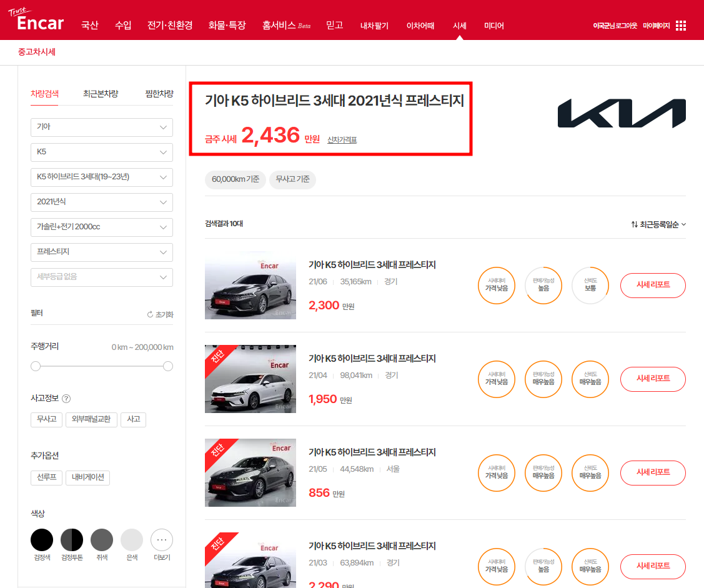Open the gray K5 thumbnail priced 2,300만원

pos(250,286)
